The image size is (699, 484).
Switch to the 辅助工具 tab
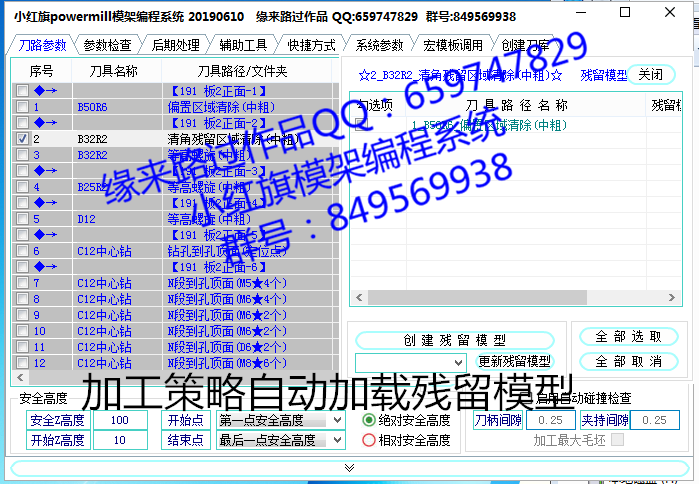pyautogui.click(x=243, y=45)
